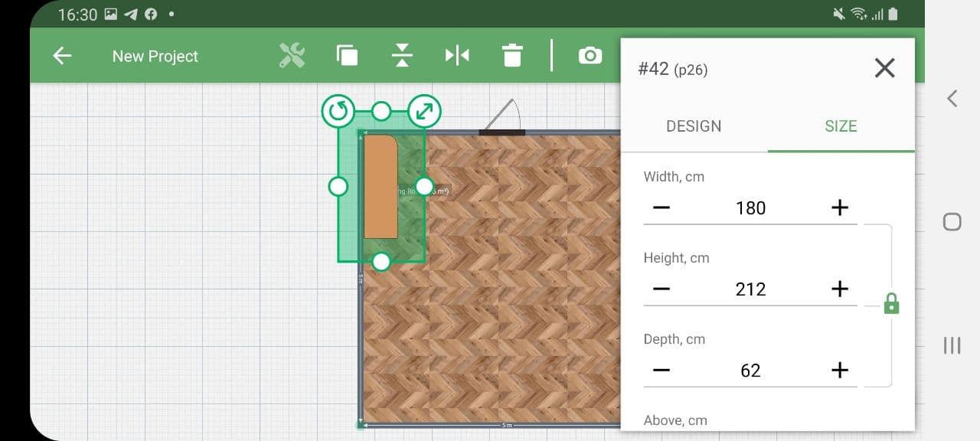980x441 pixels.
Task: Close the #42 properties panel
Action: (x=884, y=68)
